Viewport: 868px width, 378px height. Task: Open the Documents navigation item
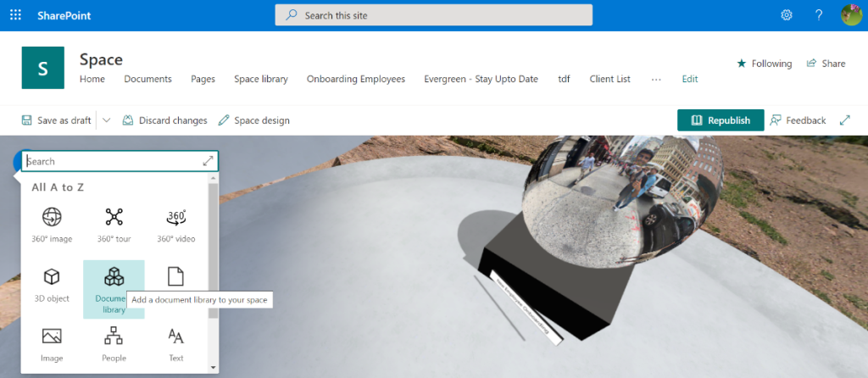point(147,79)
